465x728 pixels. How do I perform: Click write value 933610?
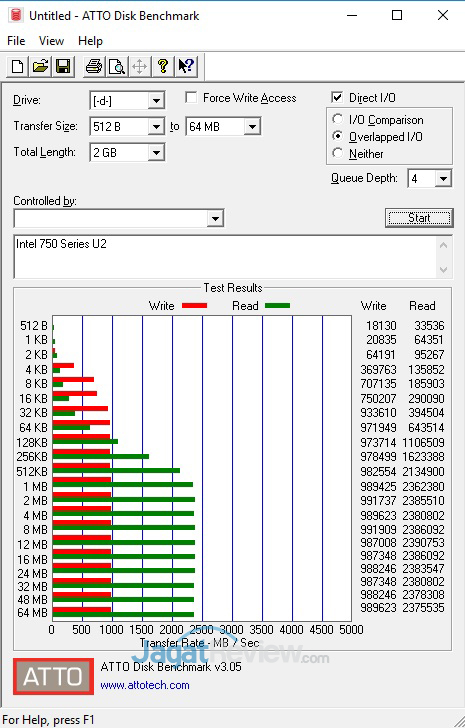click(379, 413)
